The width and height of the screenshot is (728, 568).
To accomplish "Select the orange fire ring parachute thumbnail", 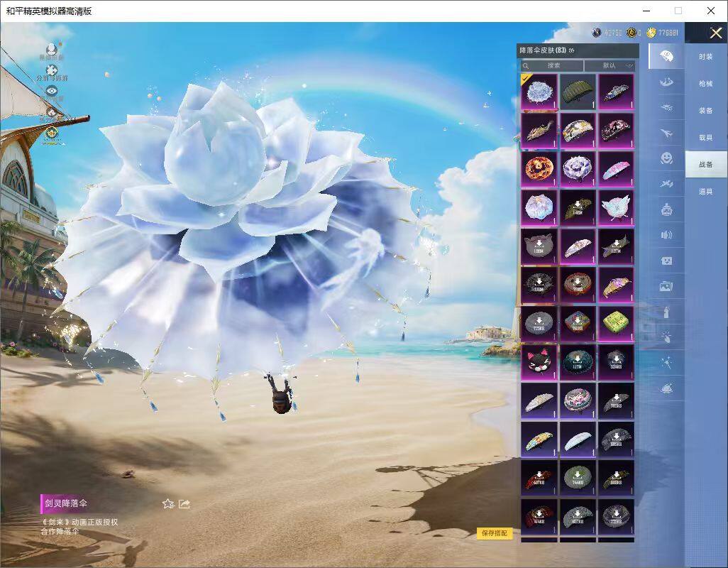I will [539, 168].
